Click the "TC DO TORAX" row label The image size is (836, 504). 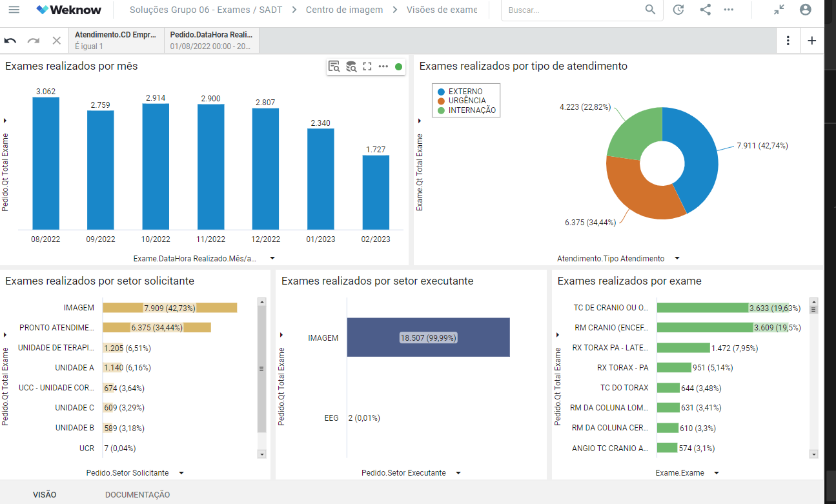point(624,388)
